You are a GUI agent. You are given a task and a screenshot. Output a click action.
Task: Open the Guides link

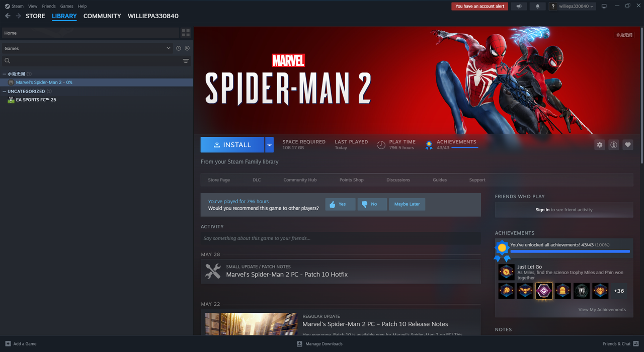440,180
